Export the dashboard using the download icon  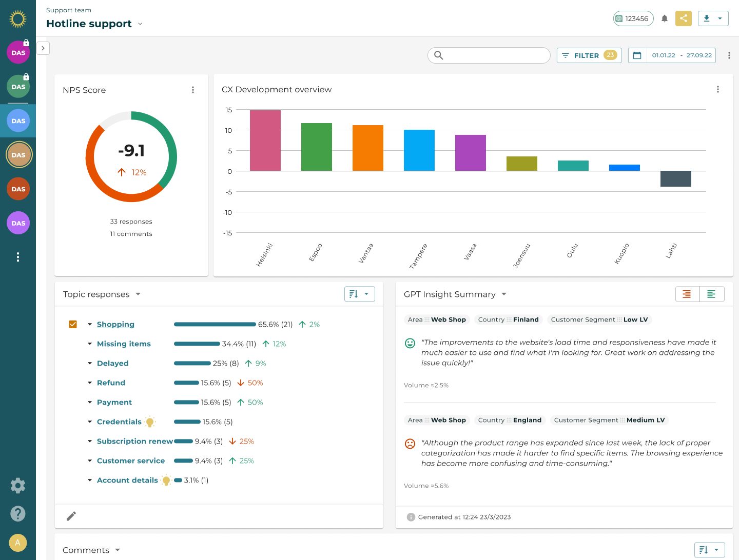[706, 18]
